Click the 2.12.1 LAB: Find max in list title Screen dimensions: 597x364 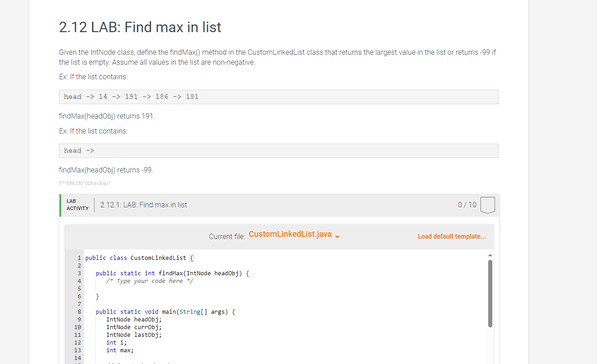click(143, 205)
